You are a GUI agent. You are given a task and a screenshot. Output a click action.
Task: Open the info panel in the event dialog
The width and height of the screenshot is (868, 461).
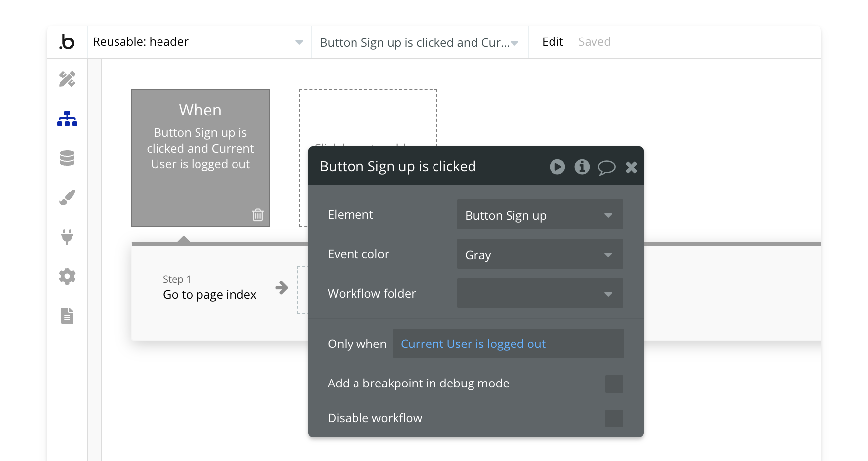pos(582,167)
